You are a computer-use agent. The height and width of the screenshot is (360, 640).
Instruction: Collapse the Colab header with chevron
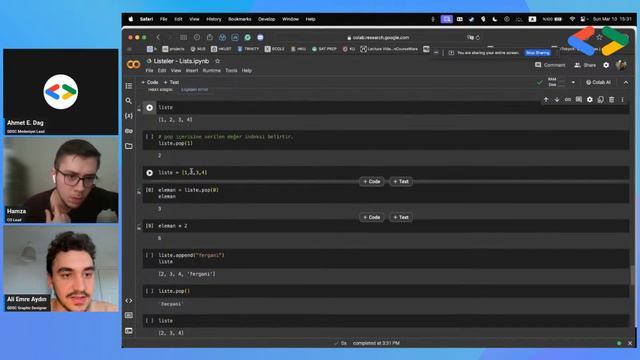[x=626, y=82]
